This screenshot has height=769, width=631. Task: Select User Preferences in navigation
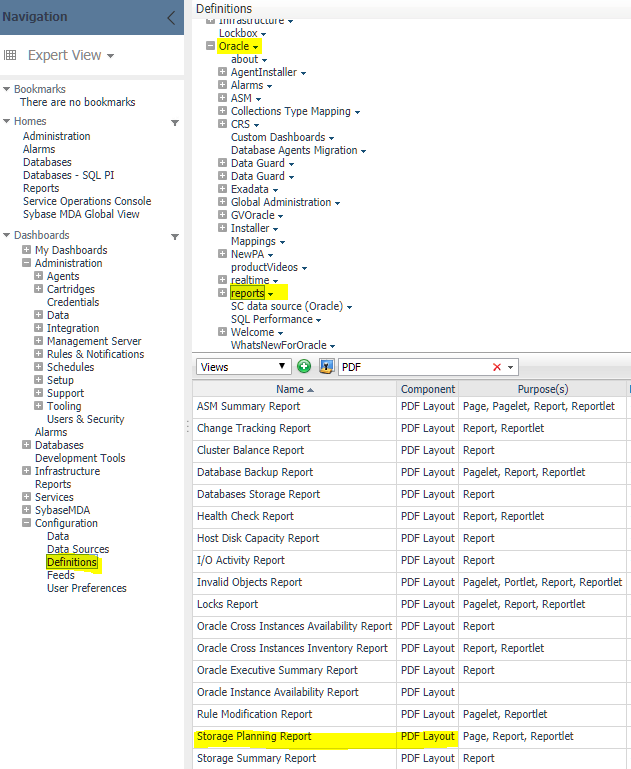[x=87, y=588]
